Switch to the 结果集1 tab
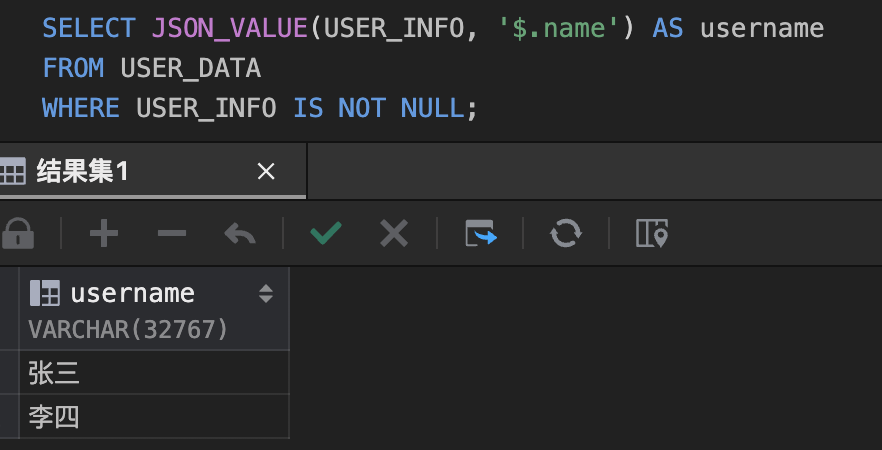 click(83, 172)
